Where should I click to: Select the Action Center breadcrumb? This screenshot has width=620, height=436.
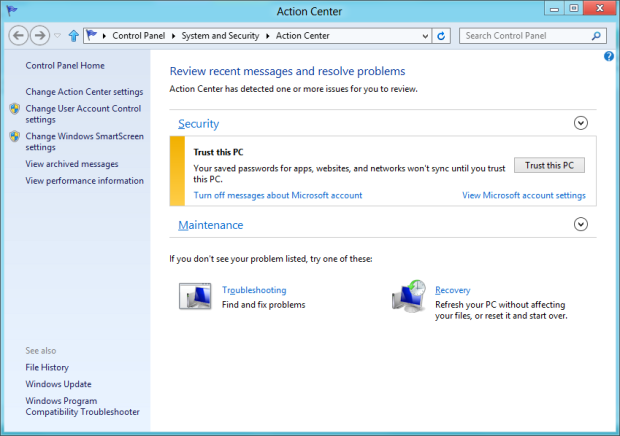point(302,36)
